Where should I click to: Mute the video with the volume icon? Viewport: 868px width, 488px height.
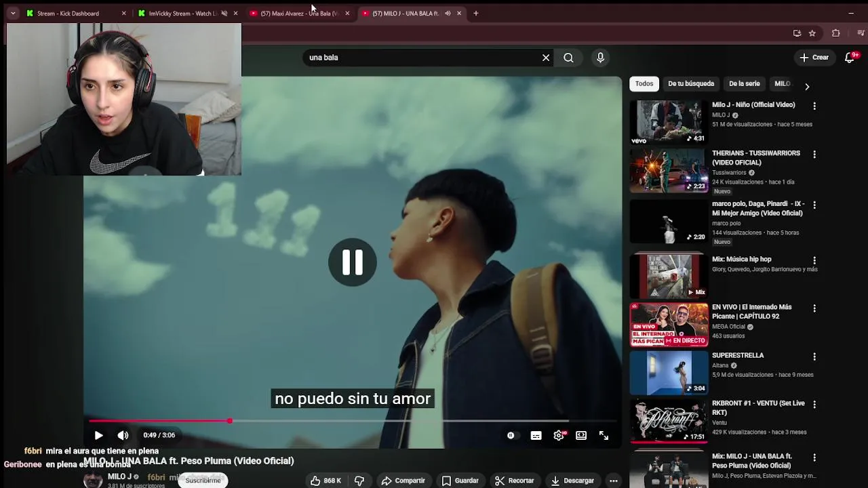[123, 435]
